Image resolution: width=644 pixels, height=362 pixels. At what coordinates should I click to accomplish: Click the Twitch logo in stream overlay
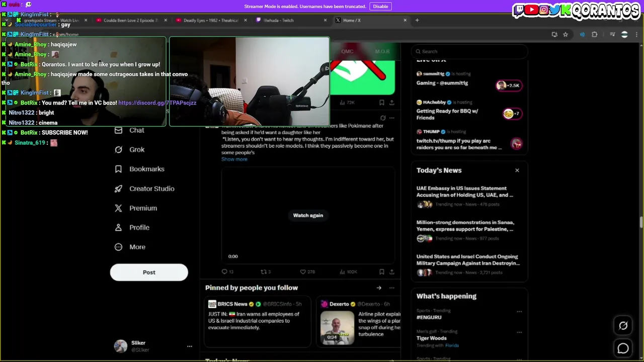pyautogui.click(x=519, y=10)
